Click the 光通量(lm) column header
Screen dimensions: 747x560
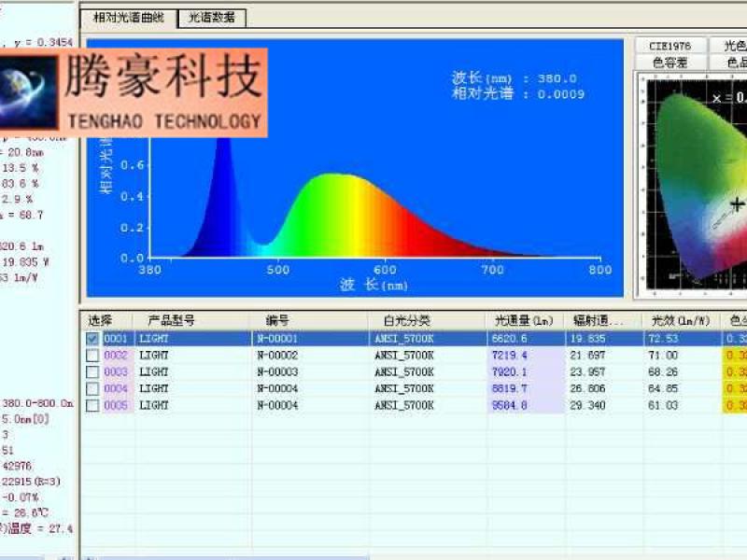point(525,320)
